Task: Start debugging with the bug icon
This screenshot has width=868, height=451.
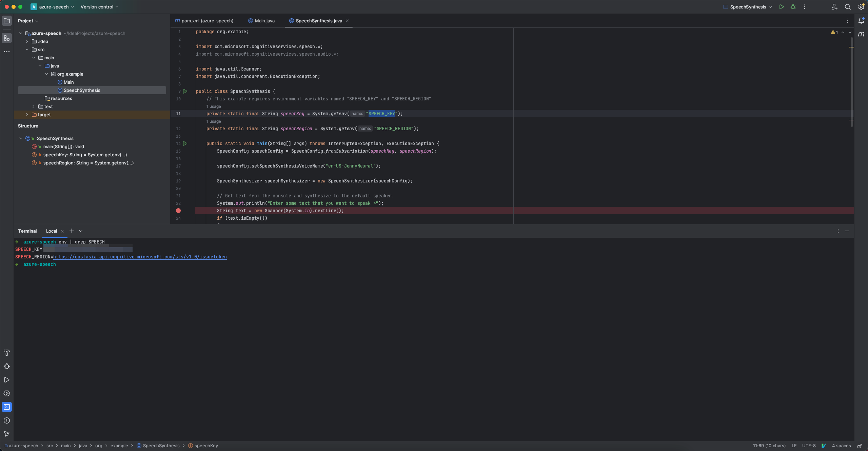Action: pos(793,7)
